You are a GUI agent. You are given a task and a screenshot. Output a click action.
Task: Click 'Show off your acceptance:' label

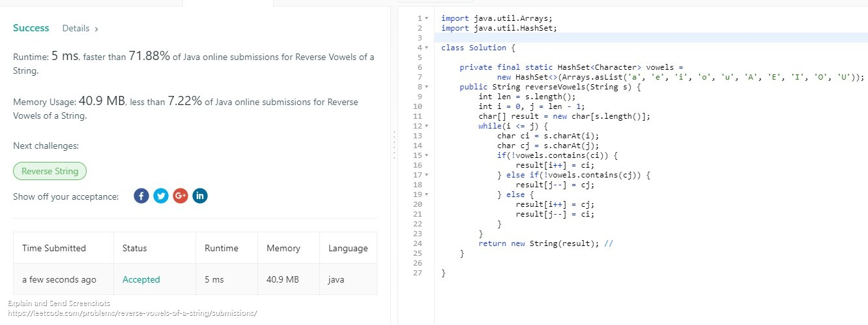[66, 196]
